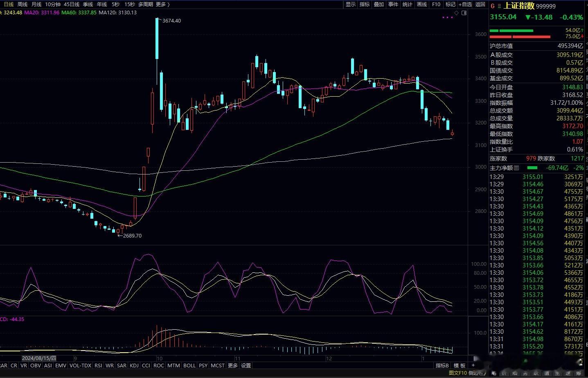Click the G marker beside 上证指数
The height and width of the screenshot is (378, 588).
point(493,6)
